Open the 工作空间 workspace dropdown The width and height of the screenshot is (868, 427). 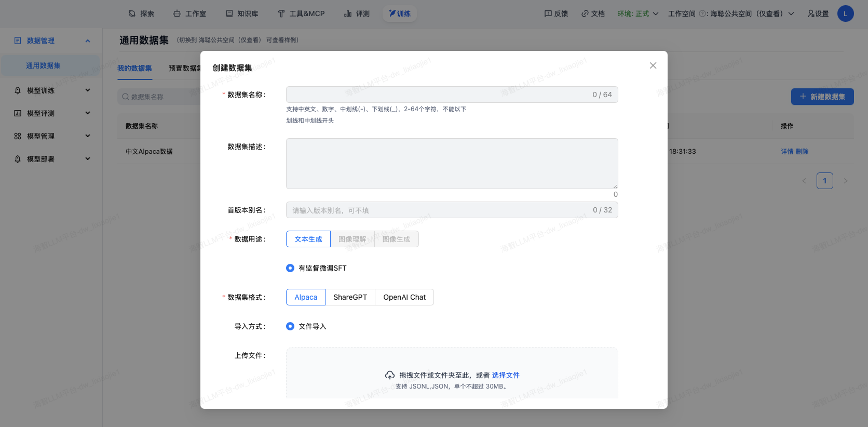click(x=731, y=14)
